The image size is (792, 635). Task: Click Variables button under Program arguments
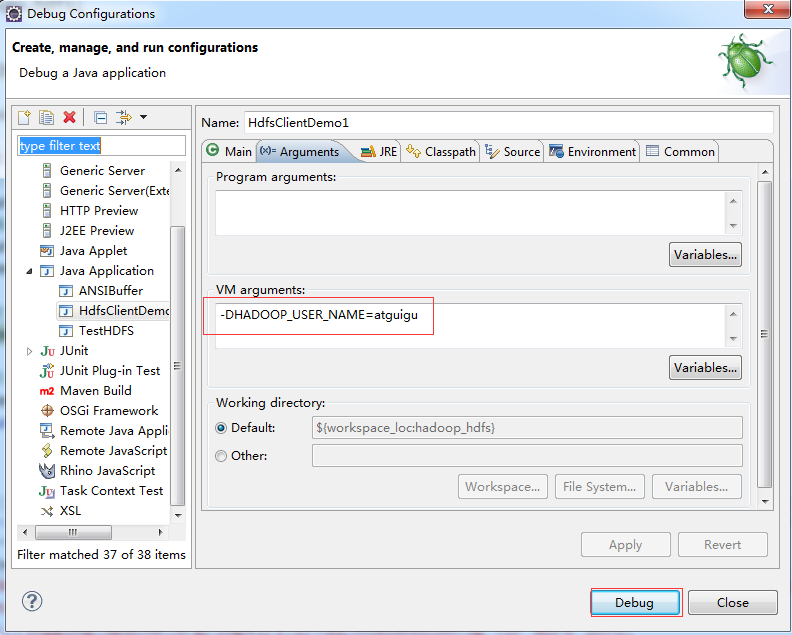[705, 255]
